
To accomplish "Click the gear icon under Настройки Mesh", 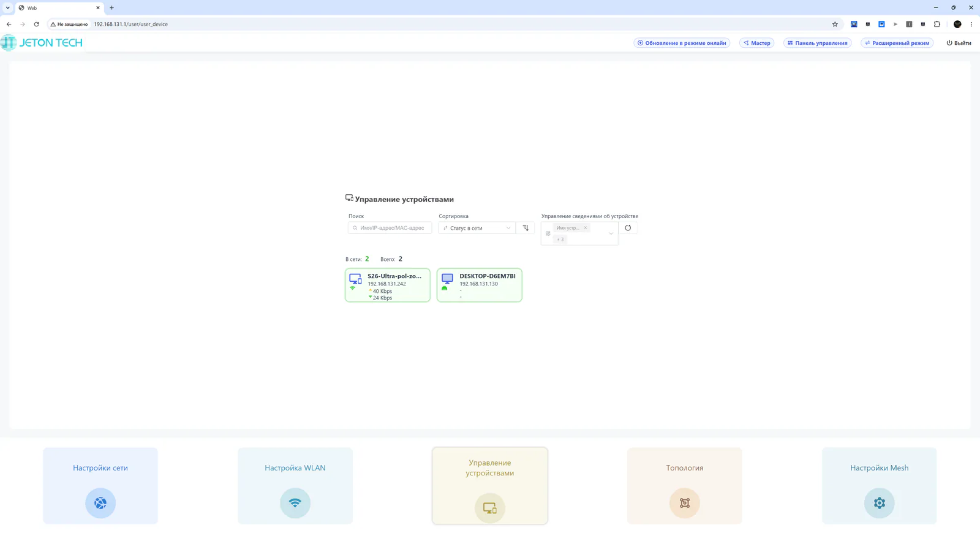I will (x=880, y=503).
